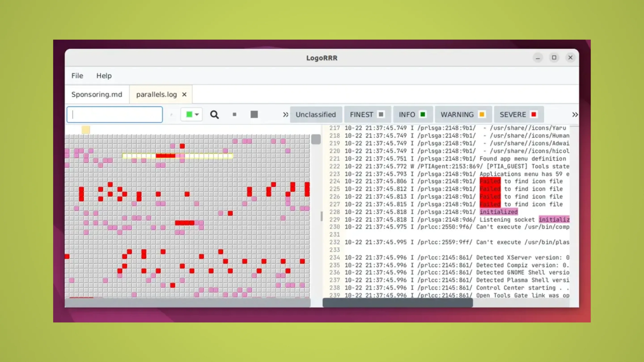The height and width of the screenshot is (362, 644).
Task: Click the log text horizontal scrollbar thumb
Action: 398,303
